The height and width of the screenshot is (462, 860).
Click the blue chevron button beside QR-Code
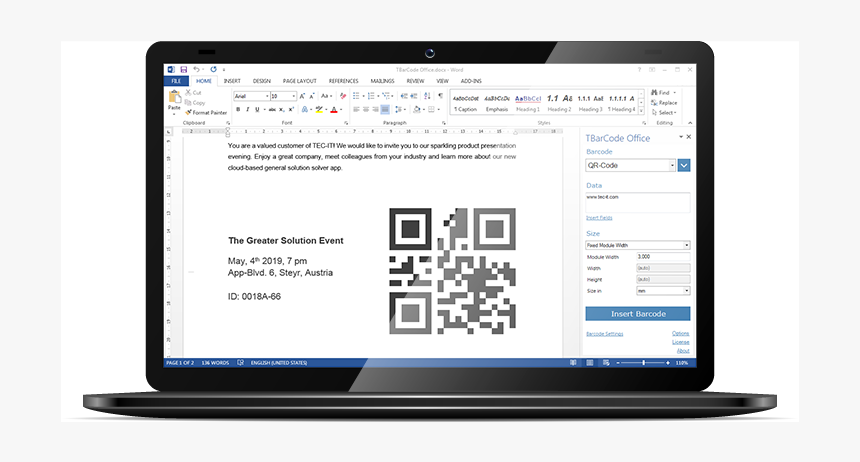(x=684, y=165)
